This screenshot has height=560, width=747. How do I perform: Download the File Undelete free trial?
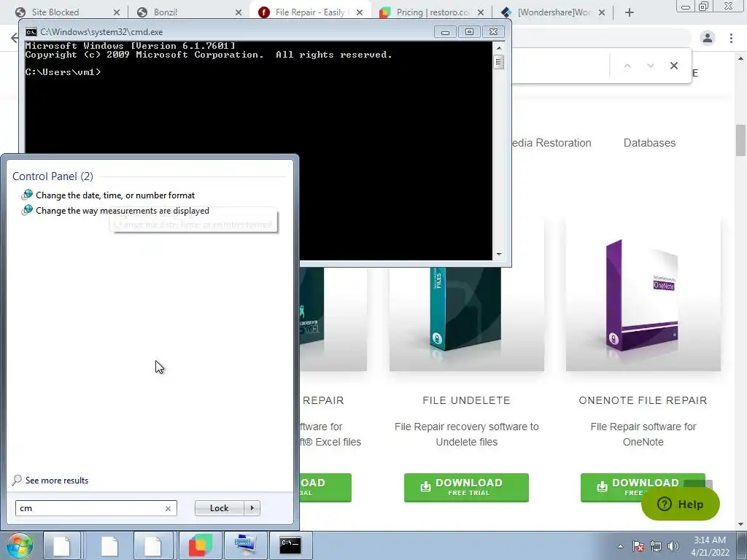[x=466, y=488]
